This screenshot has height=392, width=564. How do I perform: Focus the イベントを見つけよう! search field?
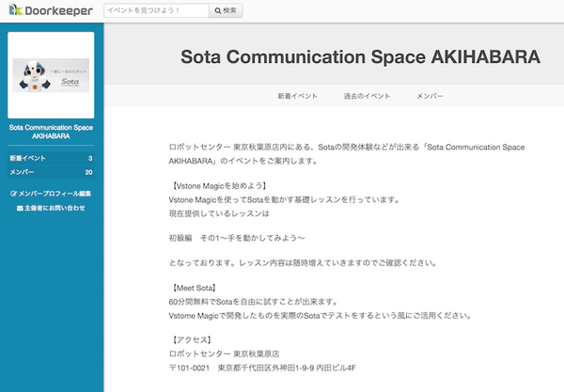153,11
